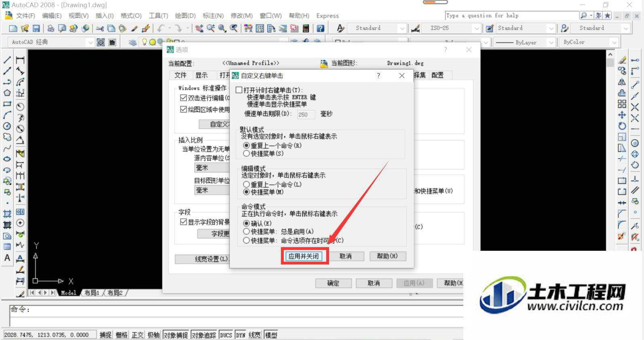Select the Radius Dimension tool
The height and width of the screenshot is (340, 644).
click(20, 107)
